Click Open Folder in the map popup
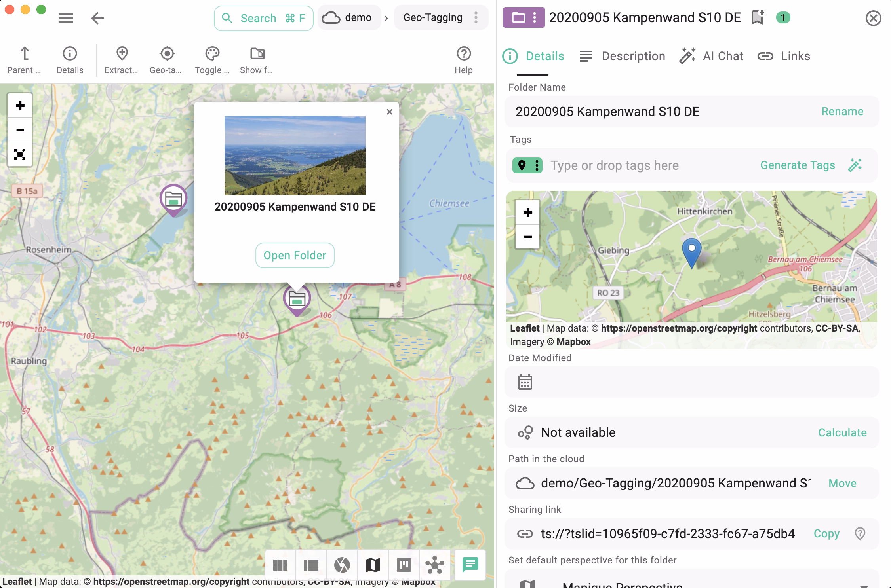 (x=295, y=255)
